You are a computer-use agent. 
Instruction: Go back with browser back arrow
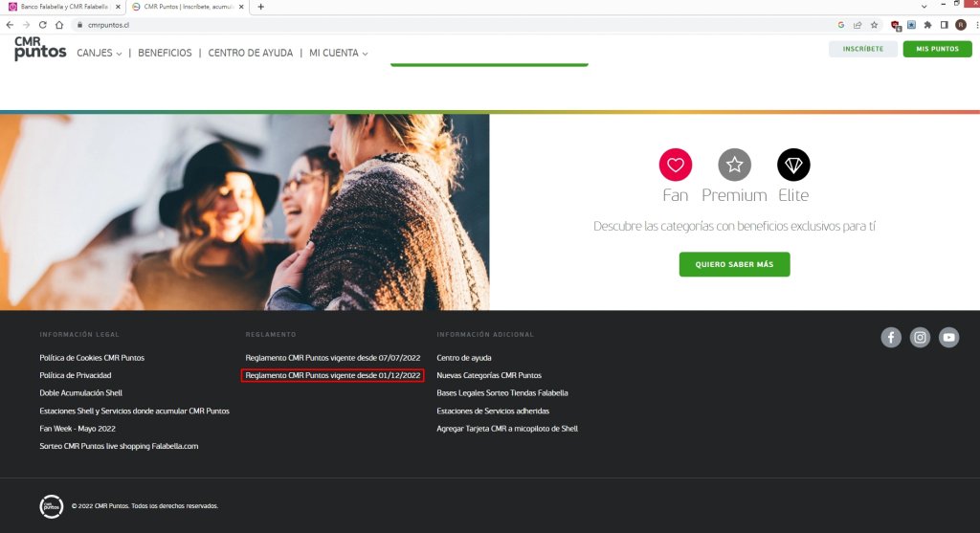(10, 25)
